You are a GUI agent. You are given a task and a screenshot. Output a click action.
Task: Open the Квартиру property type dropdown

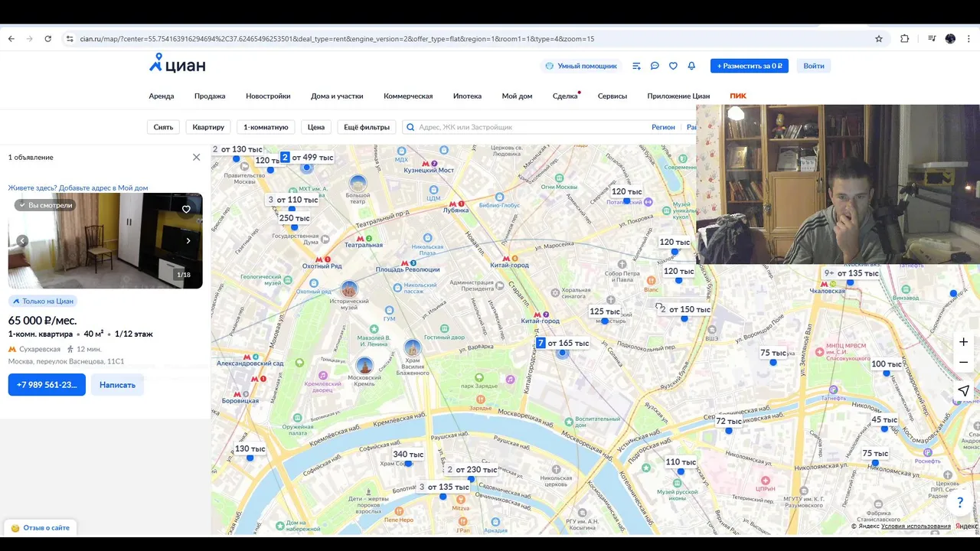[x=208, y=127]
